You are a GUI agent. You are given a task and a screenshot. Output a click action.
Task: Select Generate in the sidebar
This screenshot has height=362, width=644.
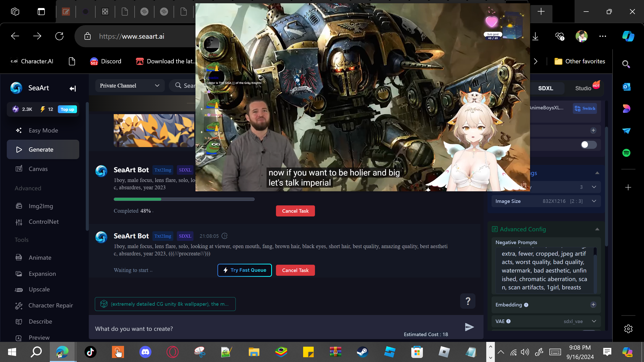click(x=43, y=150)
